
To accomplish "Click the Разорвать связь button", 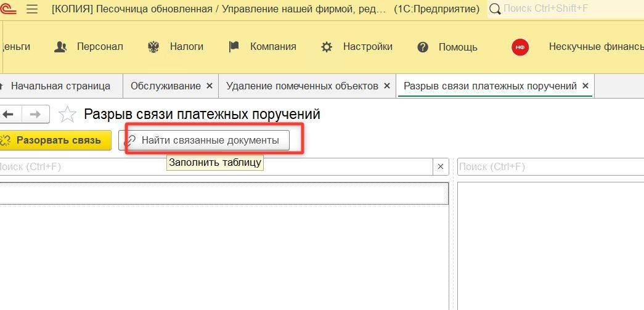I will [x=55, y=141].
